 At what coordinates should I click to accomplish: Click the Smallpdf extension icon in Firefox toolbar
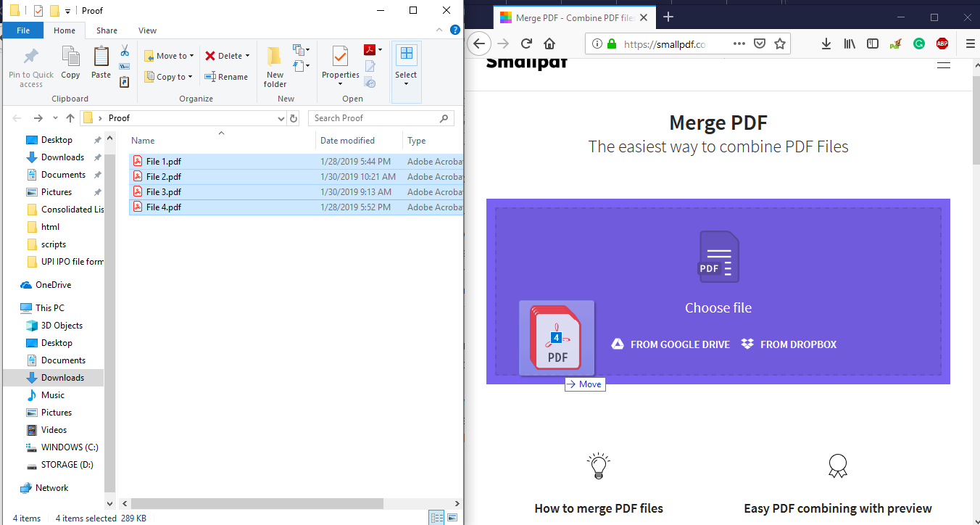coord(896,44)
